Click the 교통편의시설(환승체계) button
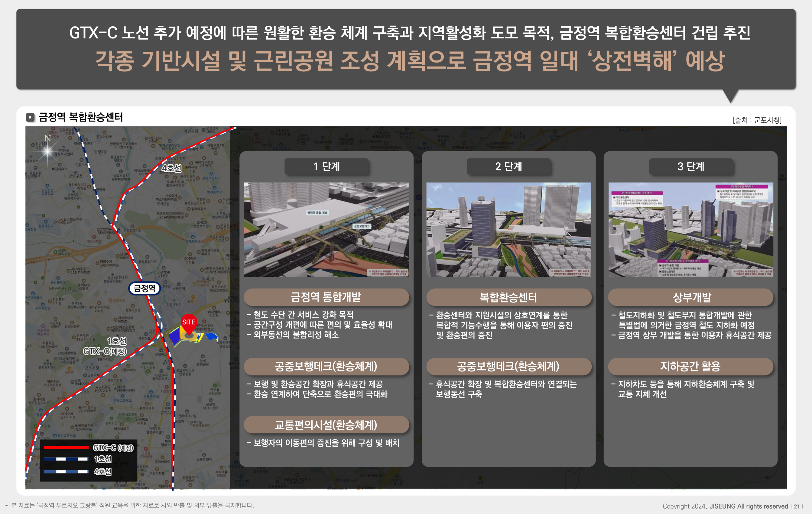 pyautogui.click(x=326, y=425)
